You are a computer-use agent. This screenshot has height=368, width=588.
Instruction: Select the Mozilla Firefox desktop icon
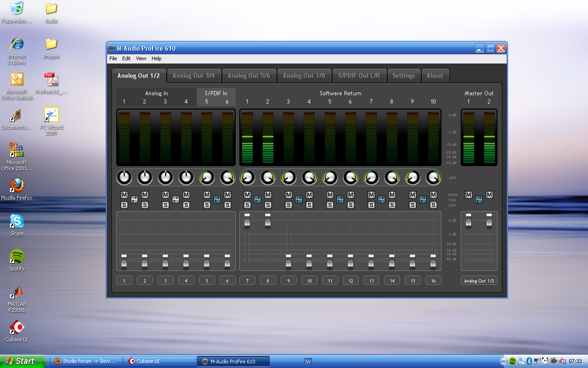(17, 189)
